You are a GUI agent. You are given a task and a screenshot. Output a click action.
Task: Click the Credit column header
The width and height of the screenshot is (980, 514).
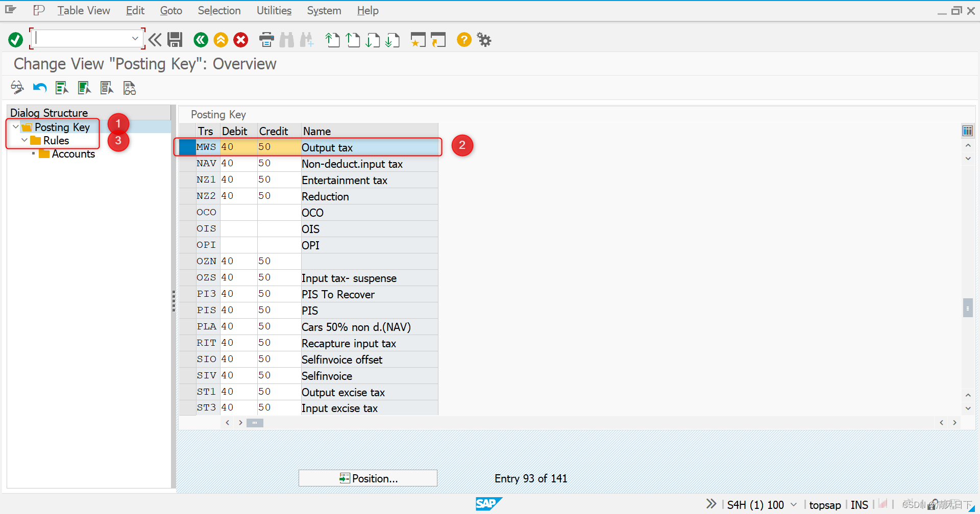pos(279,131)
